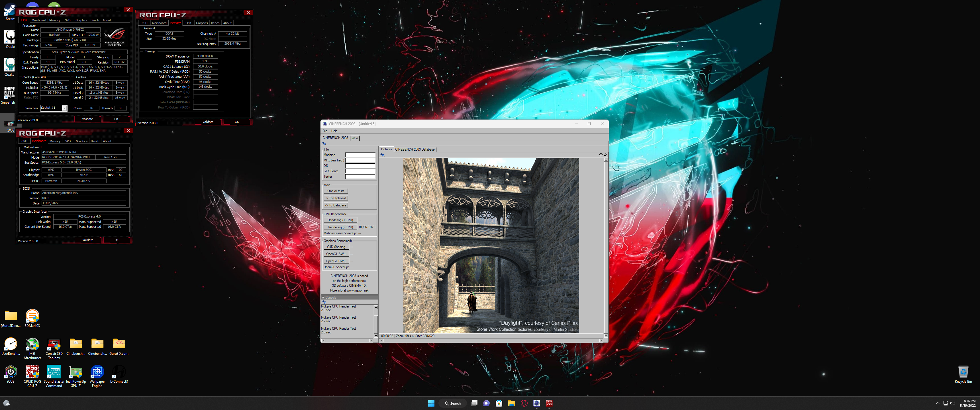Open the Corsair SSD Toolbox shortcut
The width and height of the screenshot is (980, 410).
[54, 348]
